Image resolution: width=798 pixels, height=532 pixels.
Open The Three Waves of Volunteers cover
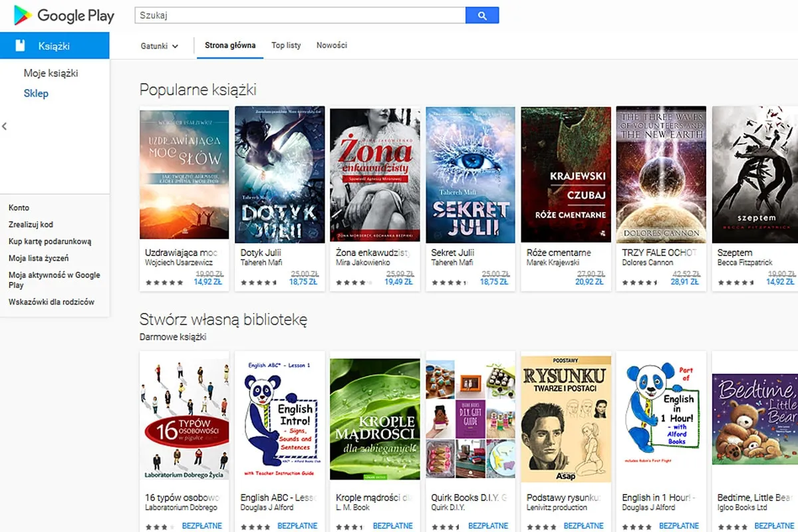(x=661, y=174)
